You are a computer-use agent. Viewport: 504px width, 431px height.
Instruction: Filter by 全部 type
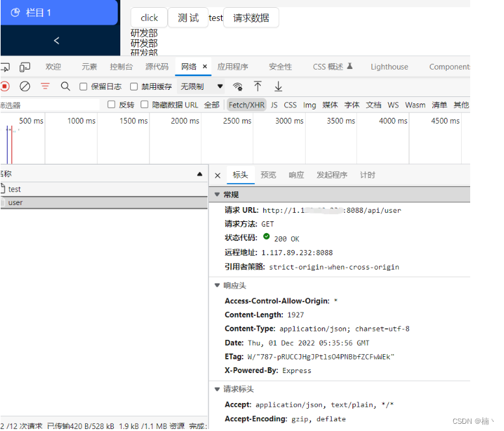211,105
